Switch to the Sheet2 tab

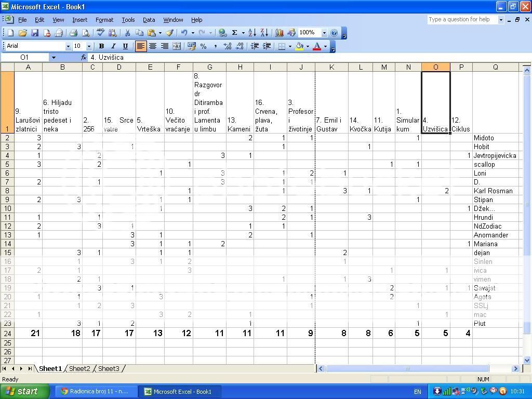(79, 368)
